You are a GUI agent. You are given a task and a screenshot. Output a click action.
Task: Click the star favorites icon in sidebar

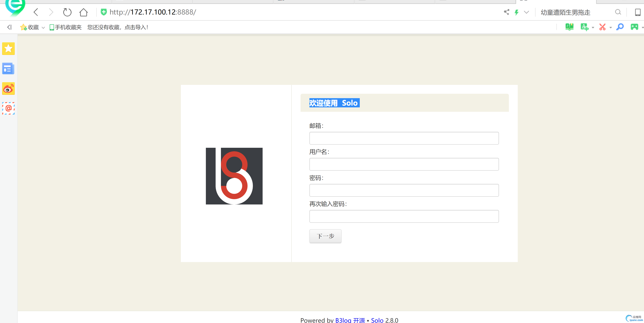point(8,49)
